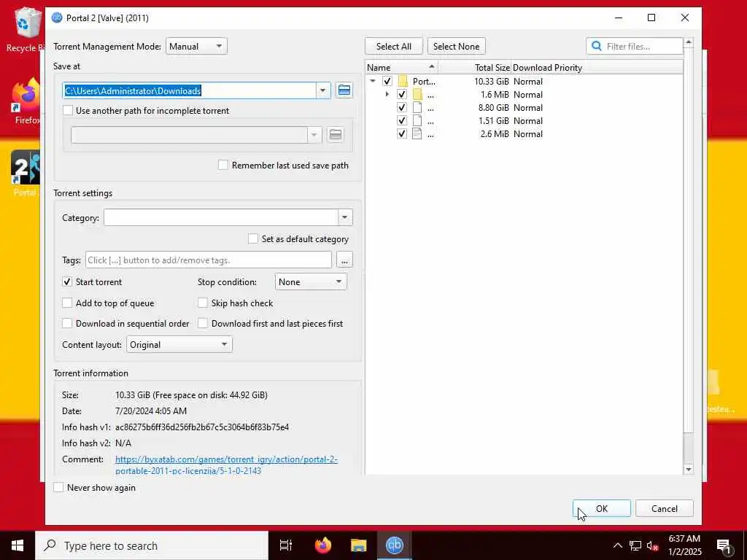Click the qBittorrent icon in title bar
This screenshot has height=560, width=747.
[57, 17]
